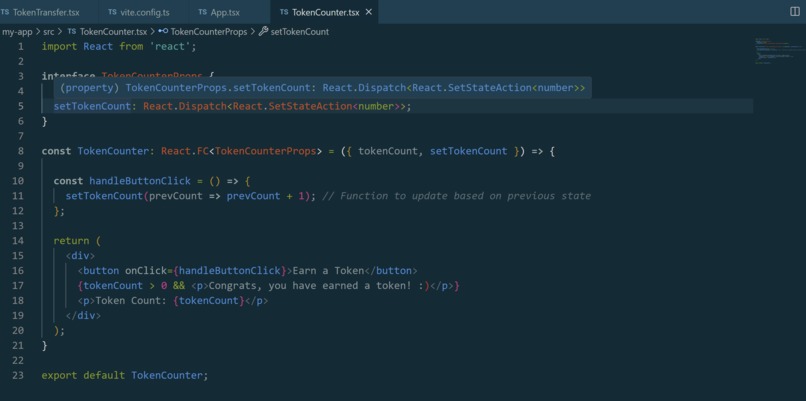Viewport: 806px width, 401px height.
Task: Open the setTokenCount breadcrumb symbol
Action: click(x=300, y=31)
